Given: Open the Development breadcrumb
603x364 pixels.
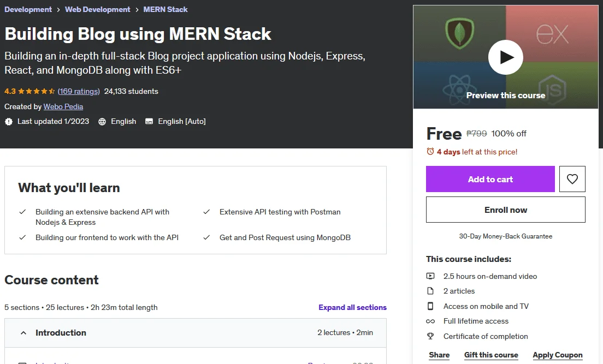Looking at the screenshot, I should [x=28, y=10].
